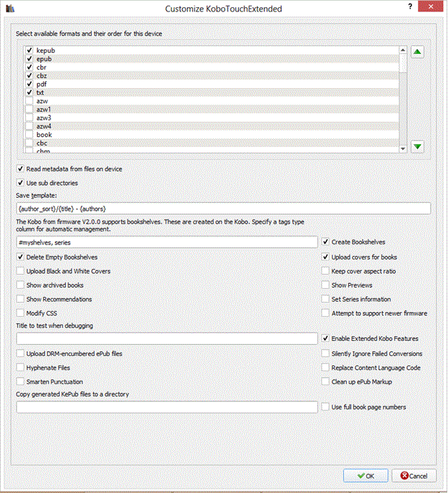Click Copy generated KePub directory field
The width and height of the screenshot is (448, 493).
(x=166, y=407)
